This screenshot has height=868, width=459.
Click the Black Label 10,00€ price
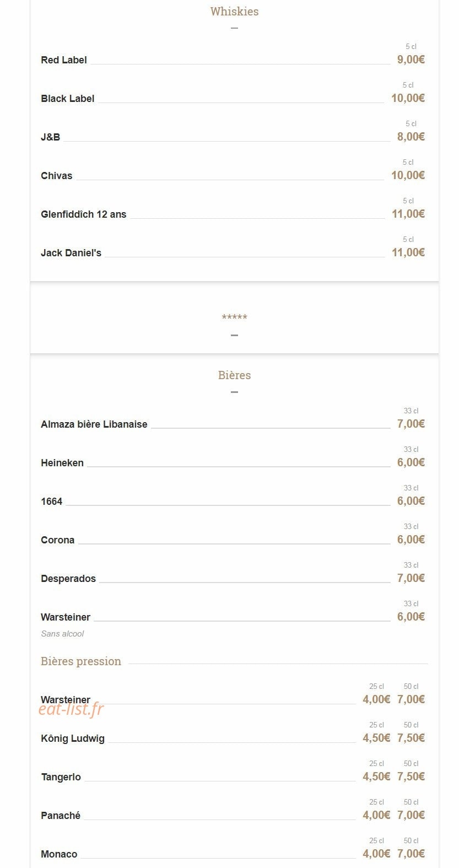click(408, 98)
